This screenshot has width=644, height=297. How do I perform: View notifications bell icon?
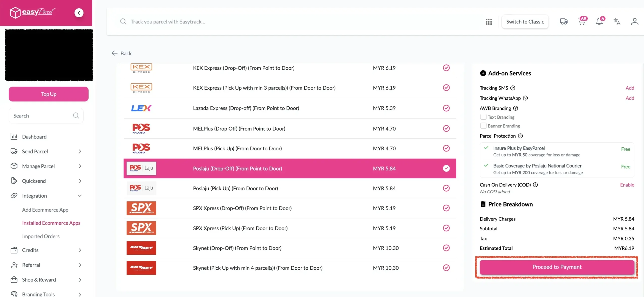coord(600,21)
